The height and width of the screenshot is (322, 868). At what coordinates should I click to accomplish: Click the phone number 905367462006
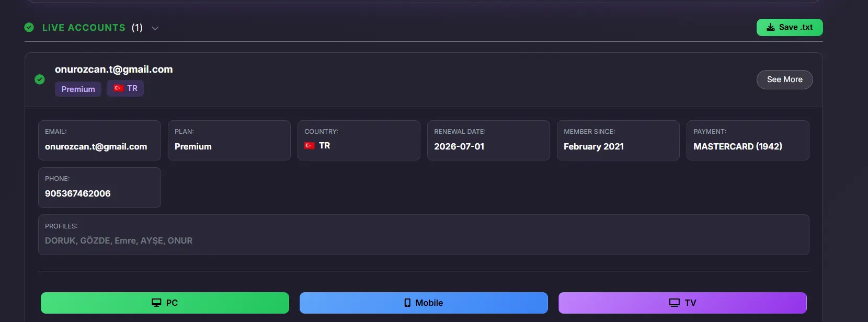[78, 193]
